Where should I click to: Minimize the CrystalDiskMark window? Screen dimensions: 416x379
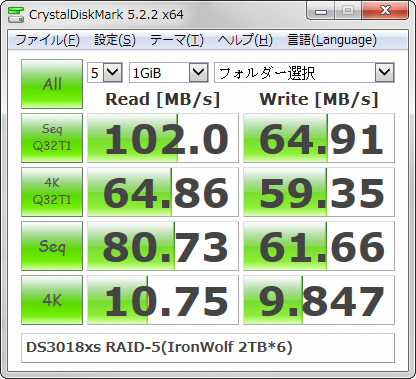[320, 11]
